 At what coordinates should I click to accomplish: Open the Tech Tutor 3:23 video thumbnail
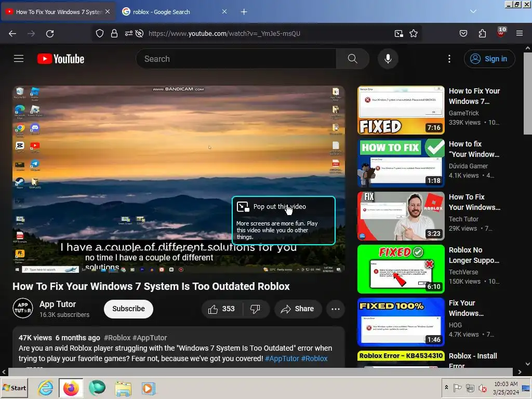401,216
